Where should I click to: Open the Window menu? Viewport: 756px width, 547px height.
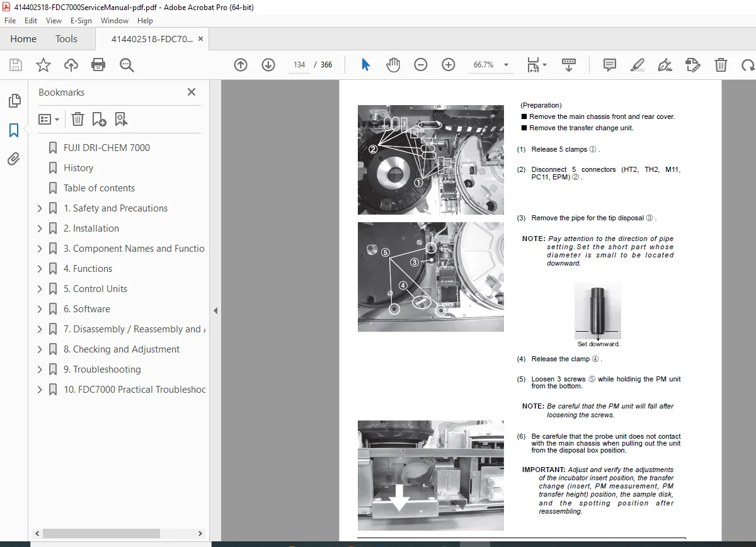(x=115, y=21)
